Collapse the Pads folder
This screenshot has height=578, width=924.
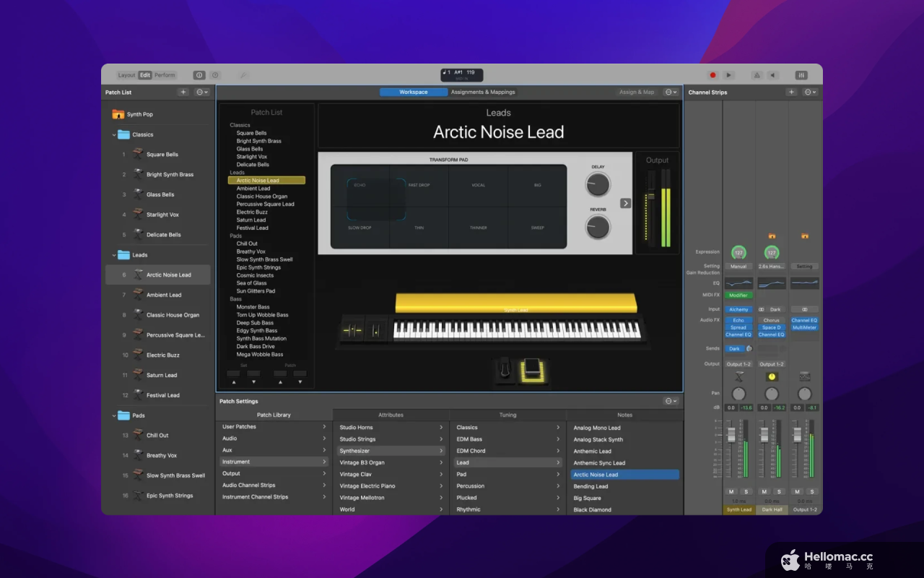[114, 415]
